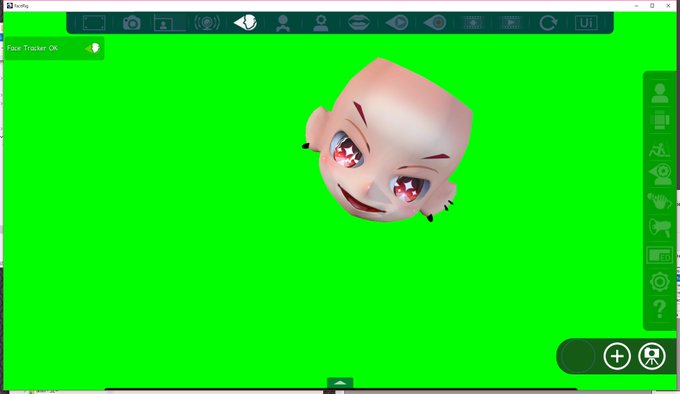The image size is (680, 394).
Task: Click the head pose calibration icon
Action: tap(321, 23)
